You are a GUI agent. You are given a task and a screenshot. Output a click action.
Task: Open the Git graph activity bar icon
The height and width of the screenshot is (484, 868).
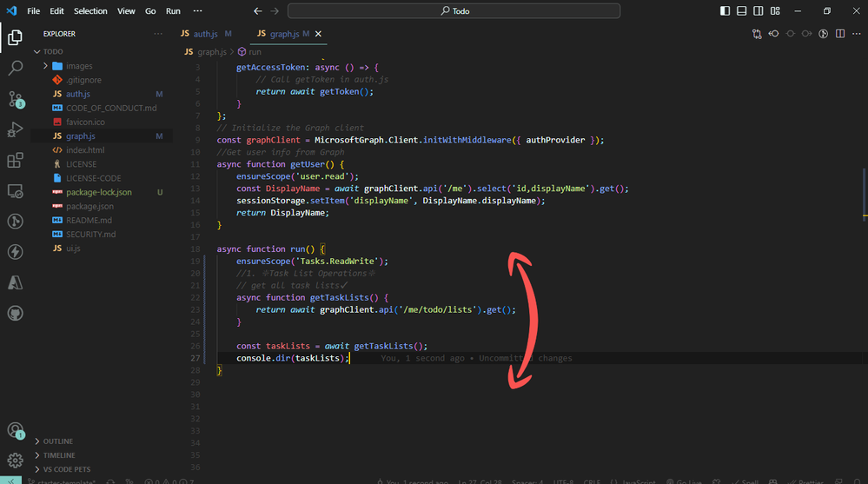coord(15,222)
